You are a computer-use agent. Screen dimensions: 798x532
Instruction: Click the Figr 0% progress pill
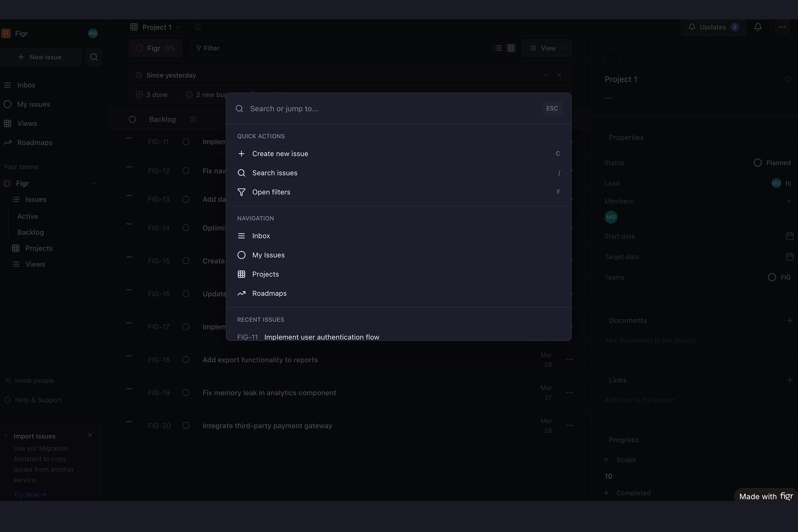155,48
